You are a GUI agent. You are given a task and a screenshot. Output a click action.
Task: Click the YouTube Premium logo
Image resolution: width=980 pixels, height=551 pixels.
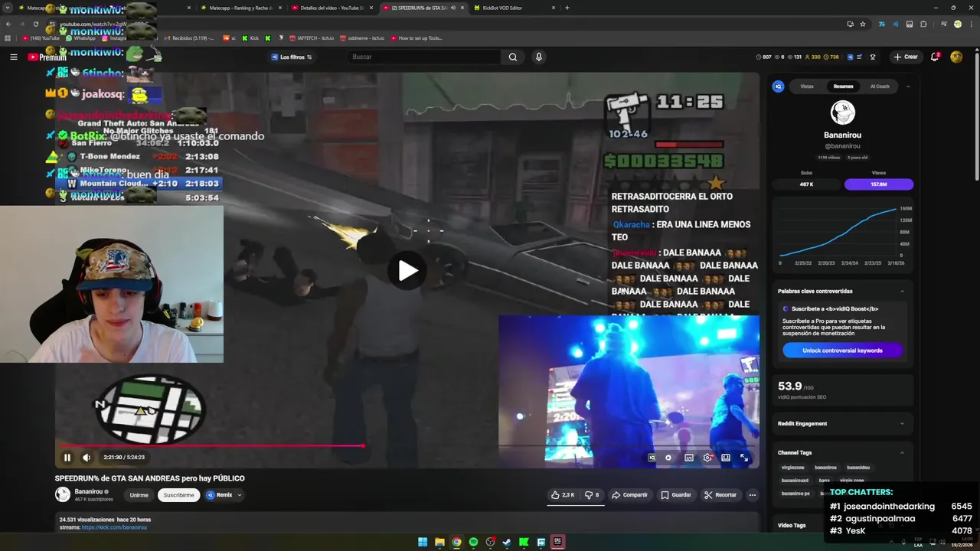coord(47,57)
